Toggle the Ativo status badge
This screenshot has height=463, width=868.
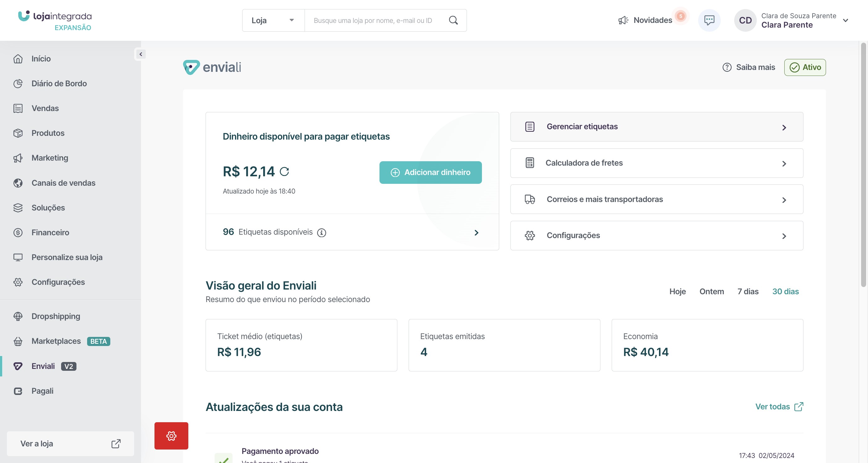click(805, 67)
